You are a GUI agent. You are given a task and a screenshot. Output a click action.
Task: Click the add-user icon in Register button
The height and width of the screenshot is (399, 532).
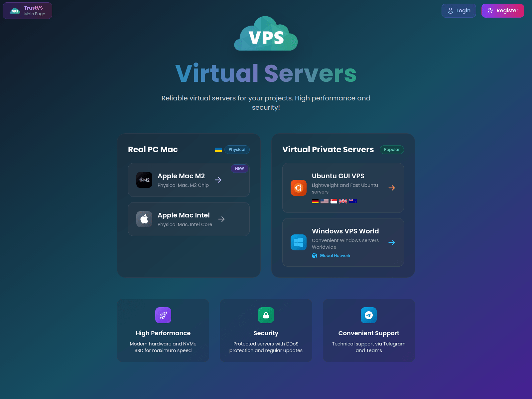[490, 11]
